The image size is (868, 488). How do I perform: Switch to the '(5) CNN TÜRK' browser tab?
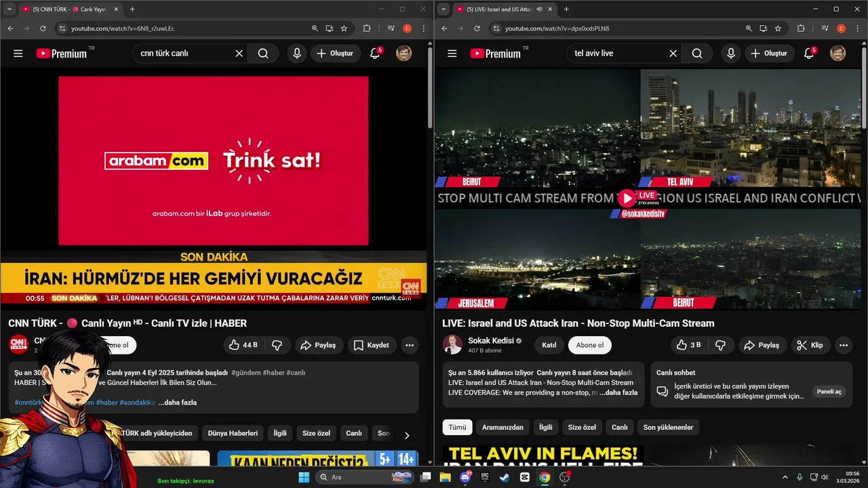pyautogui.click(x=68, y=9)
